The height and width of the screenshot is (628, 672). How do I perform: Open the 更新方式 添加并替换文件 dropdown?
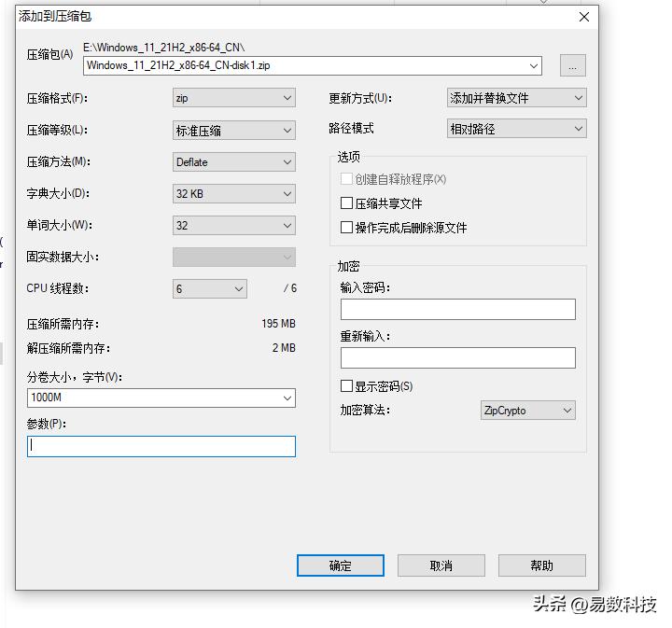(516, 98)
